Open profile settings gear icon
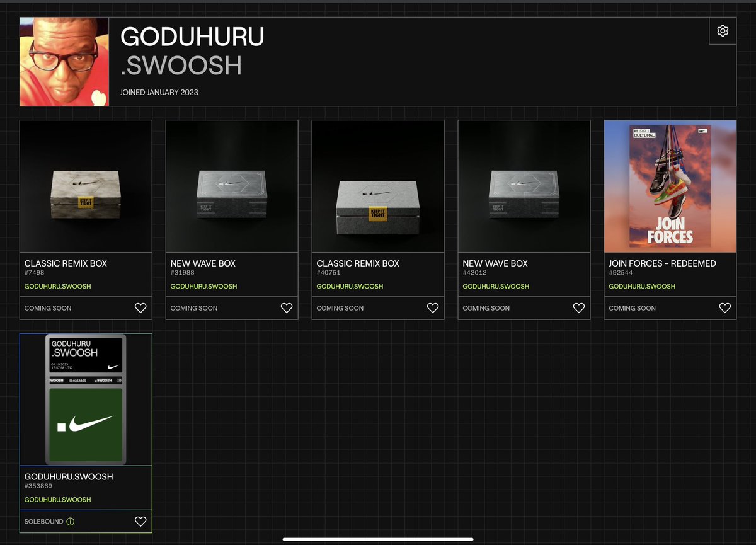756x545 pixels. click(723, 31)
